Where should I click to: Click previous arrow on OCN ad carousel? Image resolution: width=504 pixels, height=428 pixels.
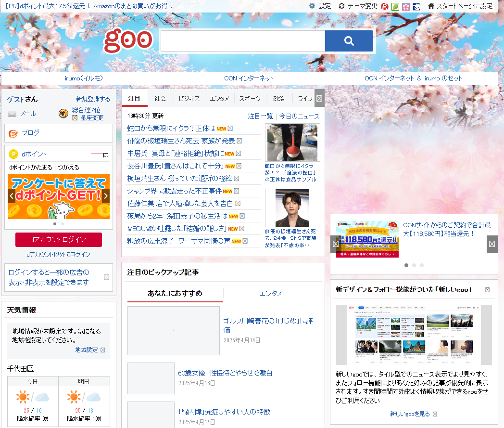335,244
